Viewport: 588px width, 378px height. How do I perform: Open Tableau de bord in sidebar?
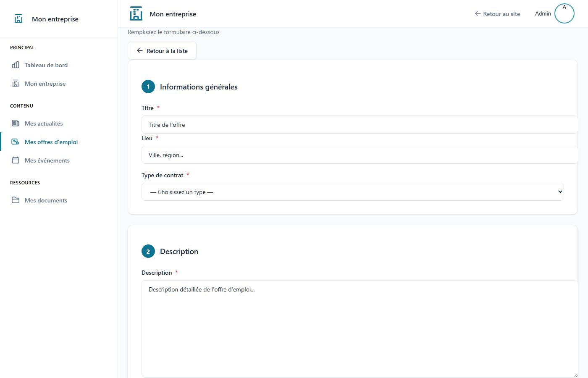coord(46,65)
